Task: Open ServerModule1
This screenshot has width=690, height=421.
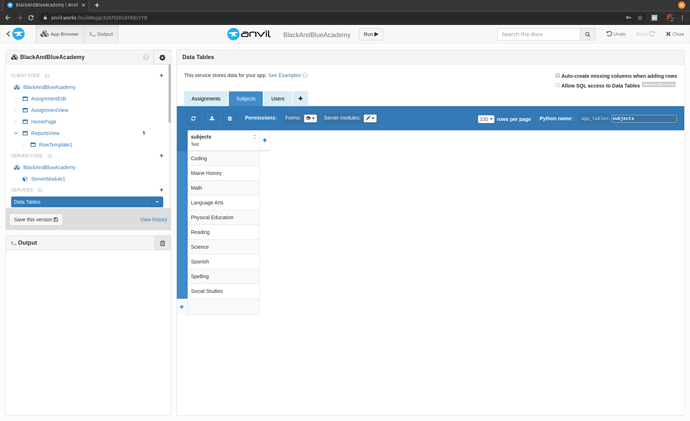Action: [48, 179]
